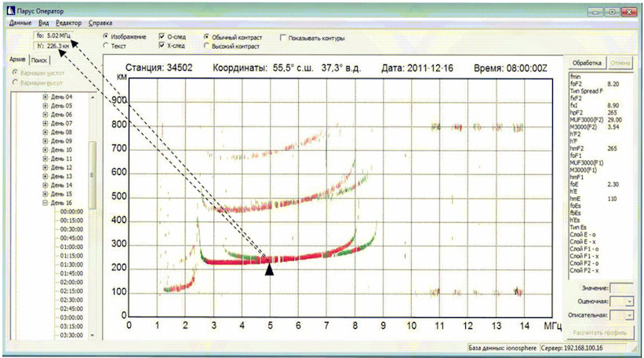Click the Парус Оператор app icon in title bar
The height and width of the screenshot is (358, 644).
(x=11, y=11)
